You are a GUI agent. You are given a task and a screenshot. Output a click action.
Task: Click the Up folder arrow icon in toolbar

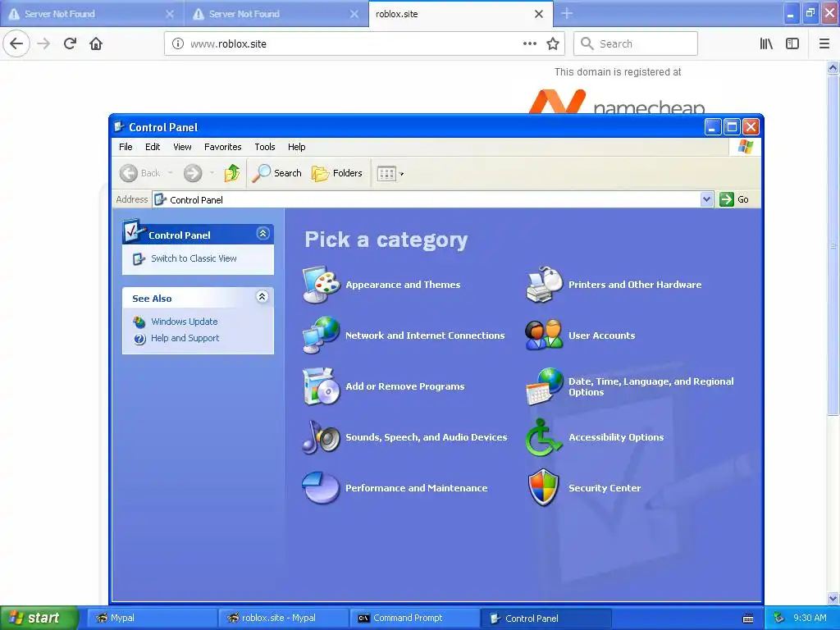(232, 173)
